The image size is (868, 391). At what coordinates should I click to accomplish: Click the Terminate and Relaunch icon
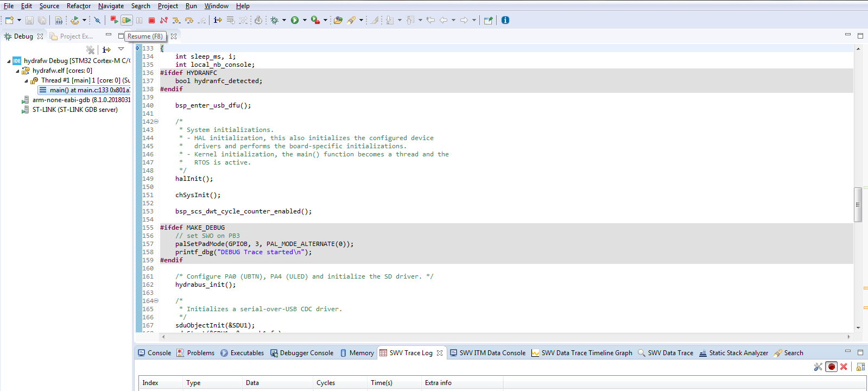(114, 20)
